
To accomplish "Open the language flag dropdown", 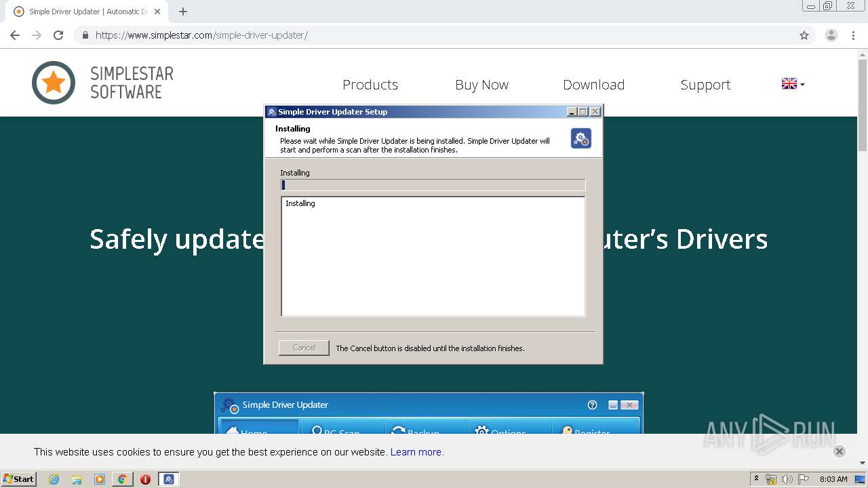I will point(793,84).
